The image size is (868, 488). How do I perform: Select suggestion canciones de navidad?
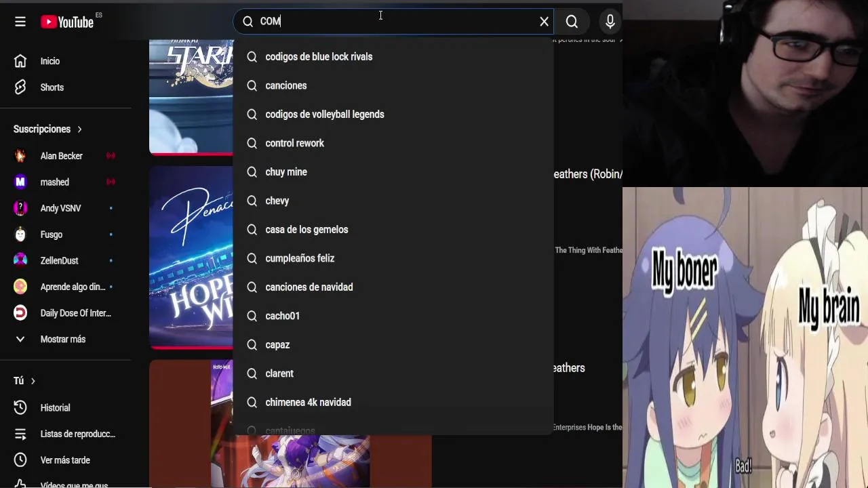(x=393, y=287)
